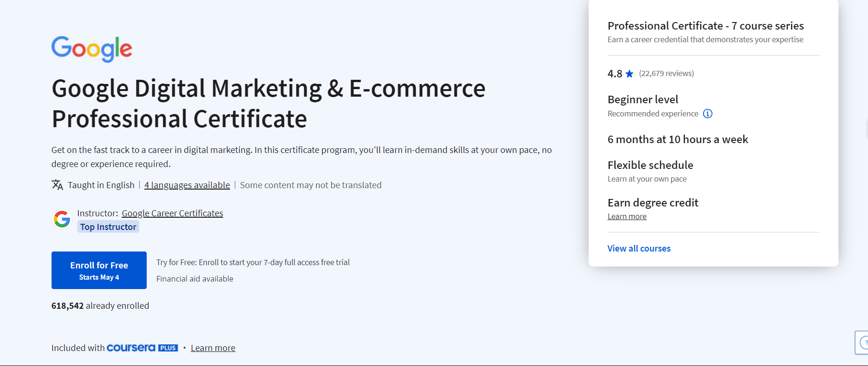Click the blue rating star icon
The width and height of the screenshot is (868, 366).
tap(629, 74)
